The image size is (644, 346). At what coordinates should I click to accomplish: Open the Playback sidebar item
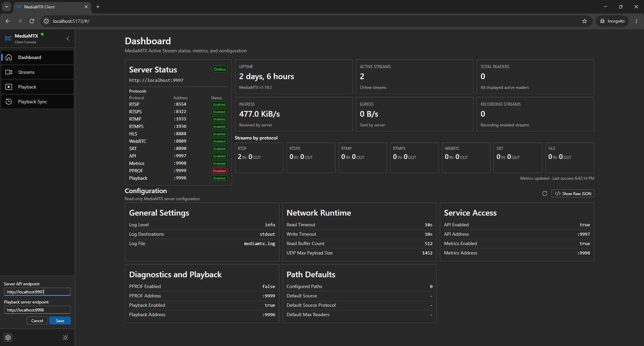[x=37, y=87]
